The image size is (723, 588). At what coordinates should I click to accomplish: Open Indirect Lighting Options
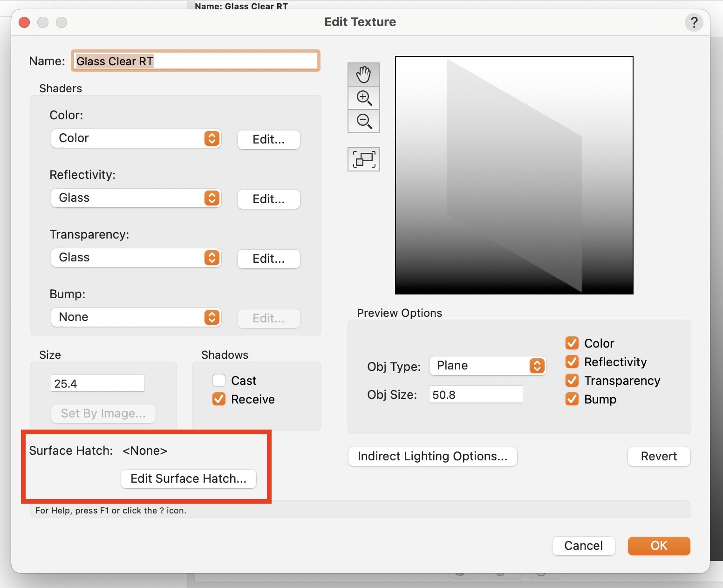tap(432, 456)
